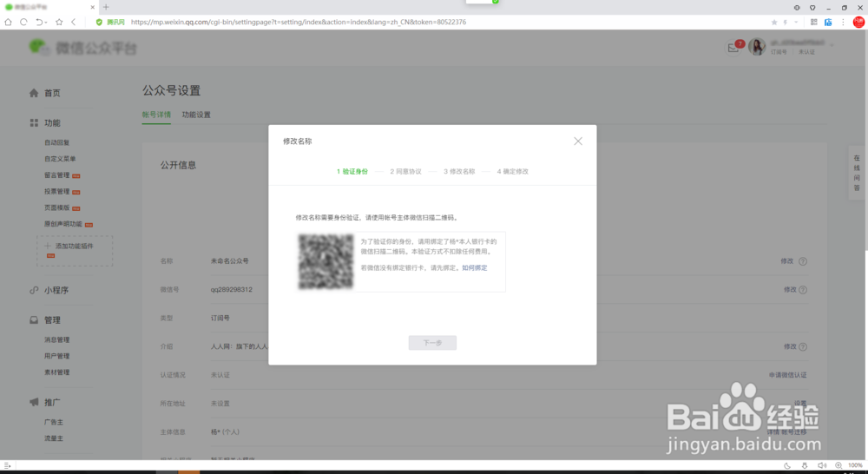Reload the page with the refresh icon

point(23,23)
